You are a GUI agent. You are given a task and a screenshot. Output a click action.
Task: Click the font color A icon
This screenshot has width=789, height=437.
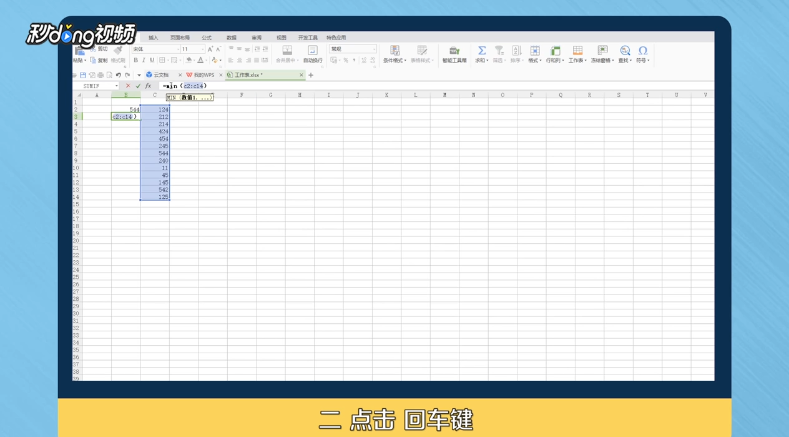[200, 60]
